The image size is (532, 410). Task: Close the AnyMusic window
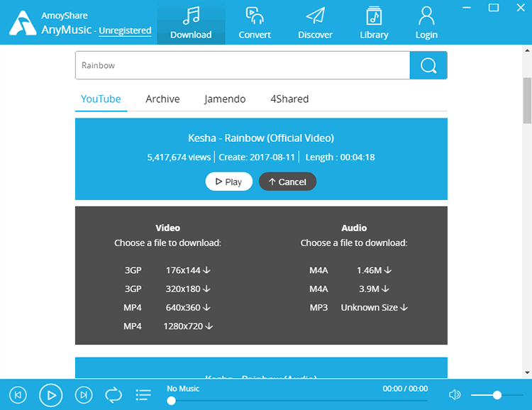[521, 8]
